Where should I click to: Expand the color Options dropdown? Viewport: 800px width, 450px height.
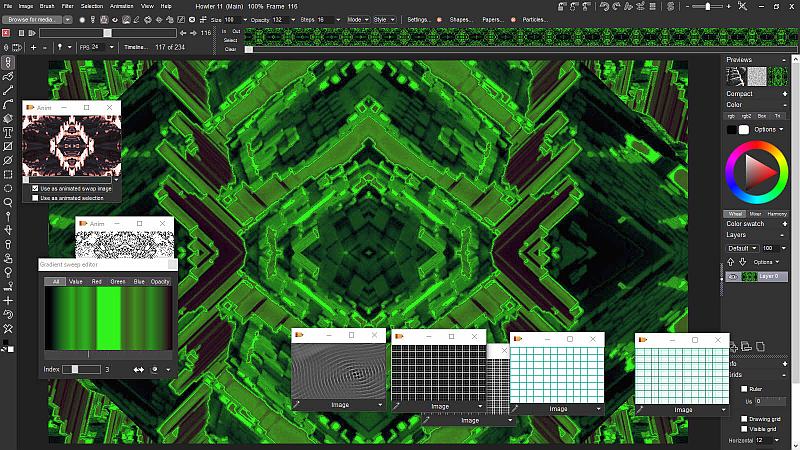coord(768,129)
